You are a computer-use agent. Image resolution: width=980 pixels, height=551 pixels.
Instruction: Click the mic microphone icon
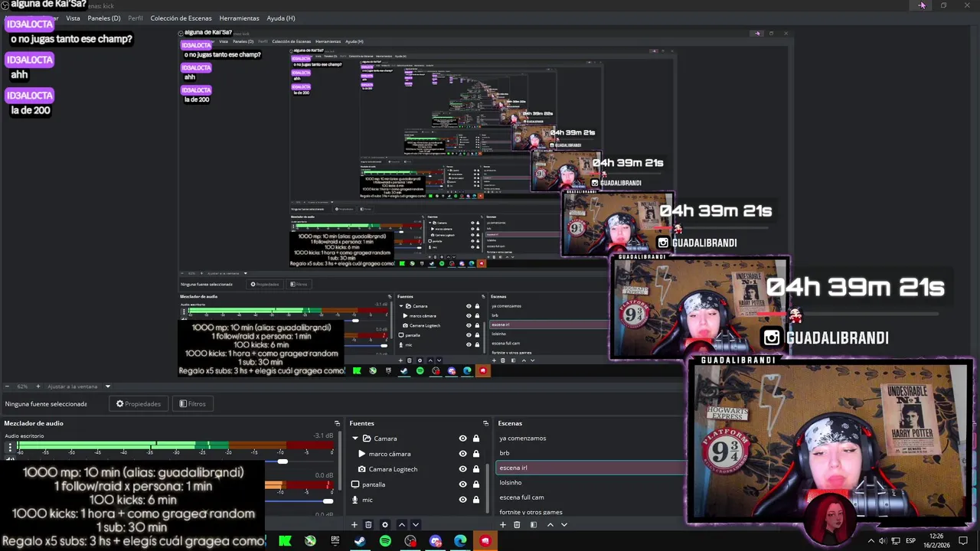(x=355, y=500)
